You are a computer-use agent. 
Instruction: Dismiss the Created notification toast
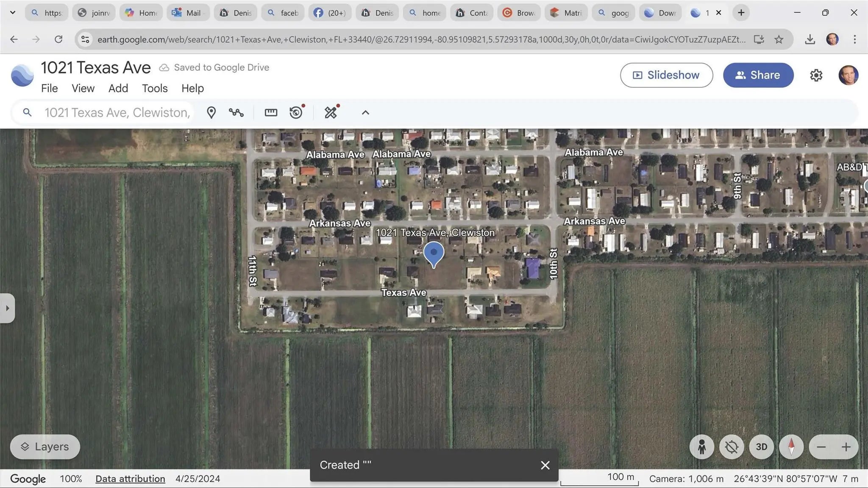[x=545, y=465]
